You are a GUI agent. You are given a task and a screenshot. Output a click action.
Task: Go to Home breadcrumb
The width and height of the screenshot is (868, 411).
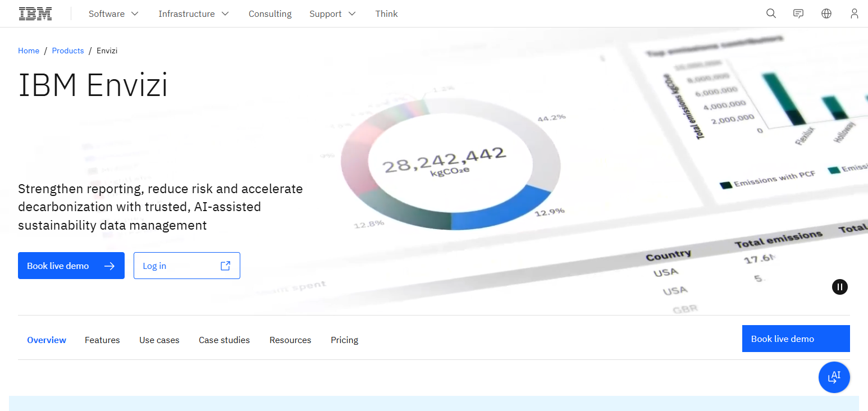29,51
